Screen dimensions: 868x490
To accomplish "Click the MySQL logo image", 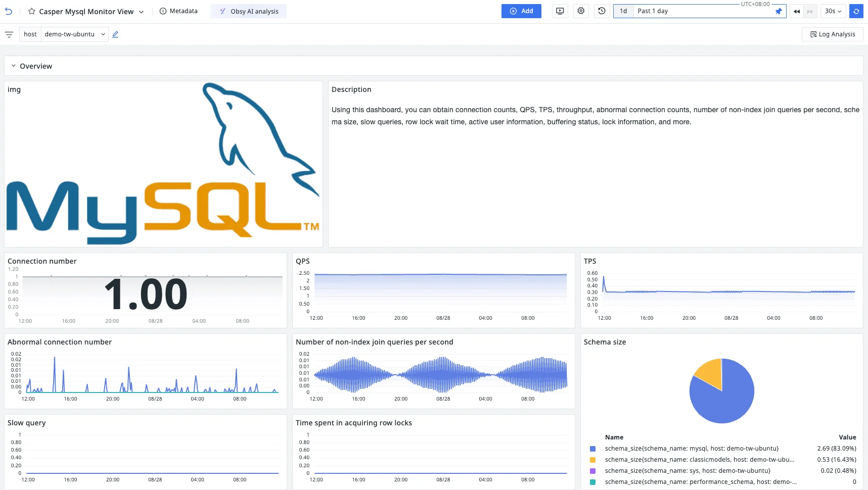I will point(163,164).
